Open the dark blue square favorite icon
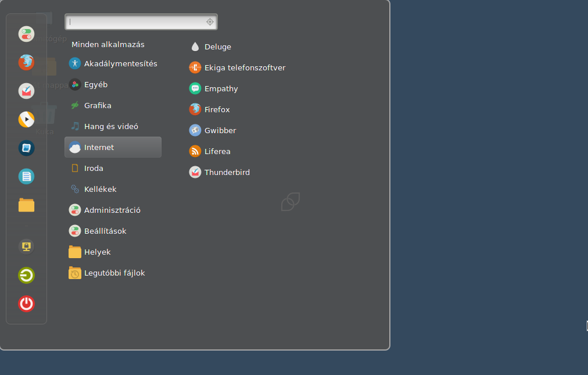The width and height of the screenshot is (588, 375). coord(26,148)
